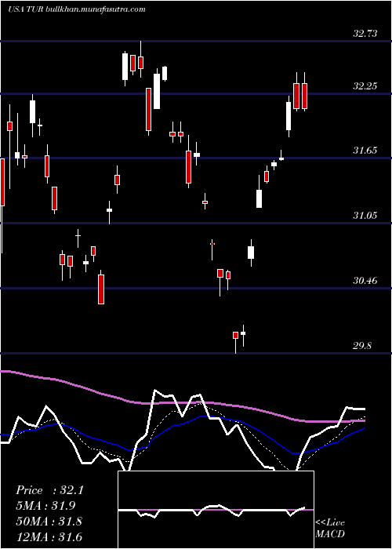Click the 5MA : 31.9 value

pos(45,506)
